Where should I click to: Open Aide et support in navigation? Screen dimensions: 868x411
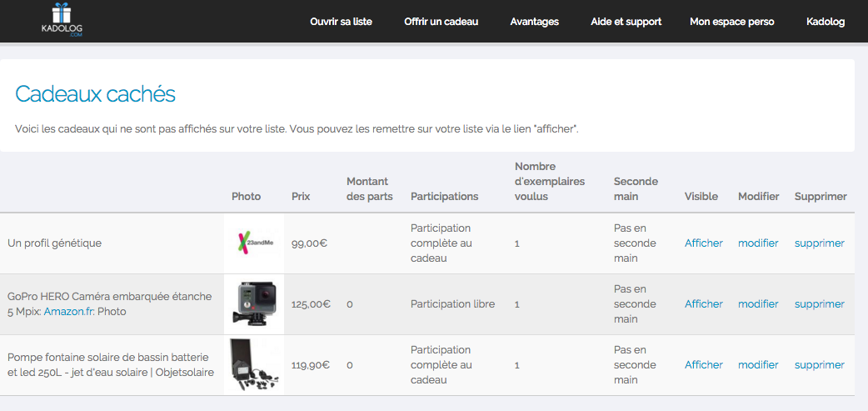click(x=626, y=23)
